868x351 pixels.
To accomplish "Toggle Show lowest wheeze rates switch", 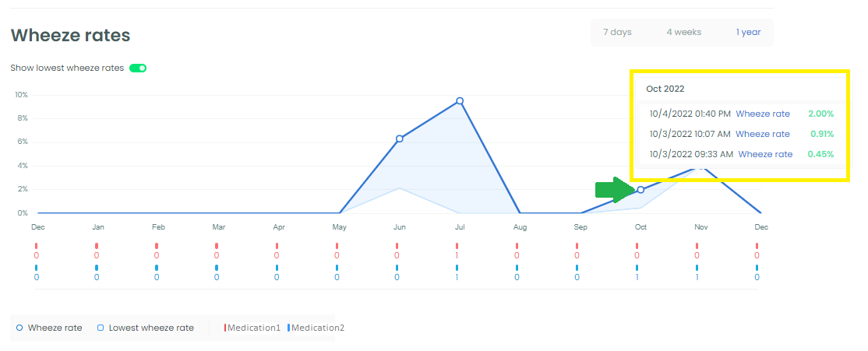I will click(x=138, y=68).
